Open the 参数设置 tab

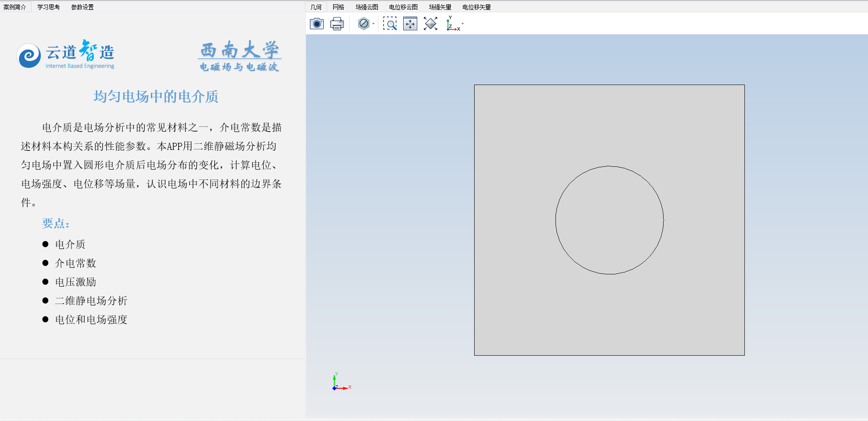tap(82, 7)
